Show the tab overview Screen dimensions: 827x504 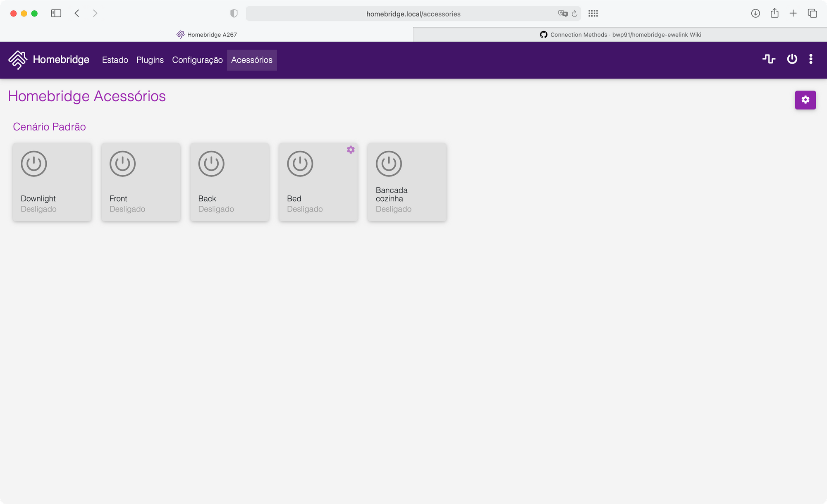812,13
